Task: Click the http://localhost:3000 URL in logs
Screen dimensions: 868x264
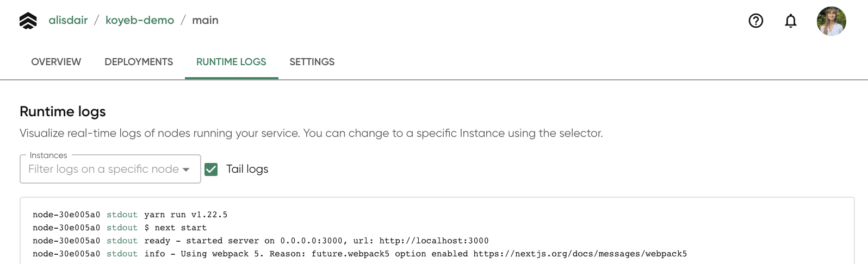Action: coord(434,241)
